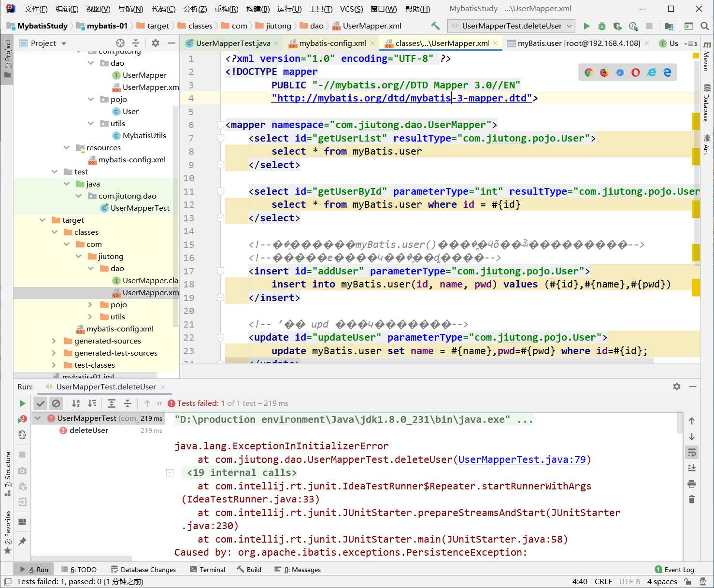
Task: Open the 0: Messages tool window
Action: (x=297, y=570)
